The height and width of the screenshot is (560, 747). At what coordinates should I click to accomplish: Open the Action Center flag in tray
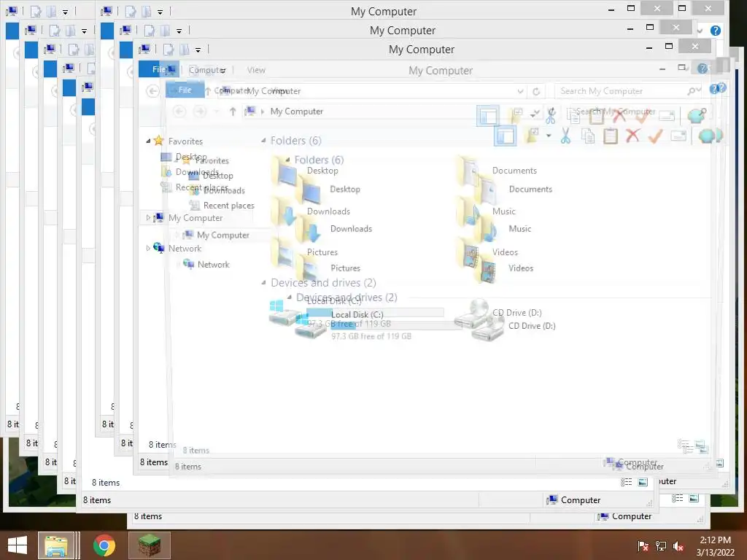[643, 546]
